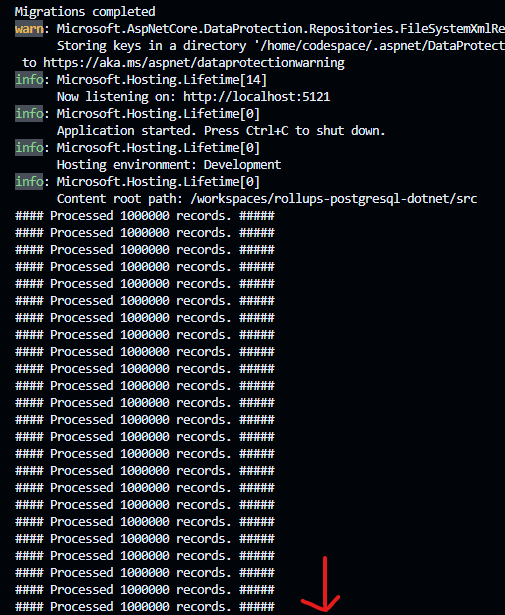Click the Storing keys in a directory text

point(152,46)
